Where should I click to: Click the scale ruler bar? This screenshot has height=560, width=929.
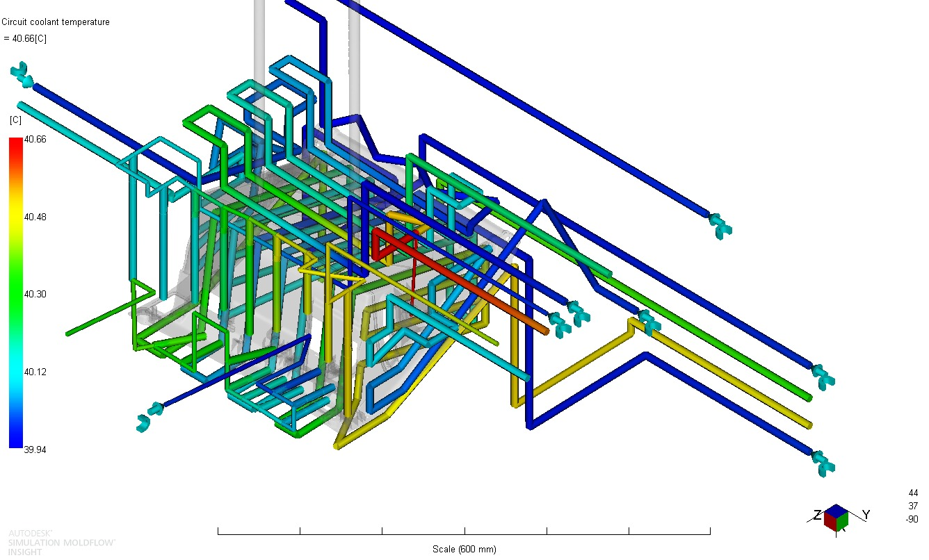click(x=464, y=531)
